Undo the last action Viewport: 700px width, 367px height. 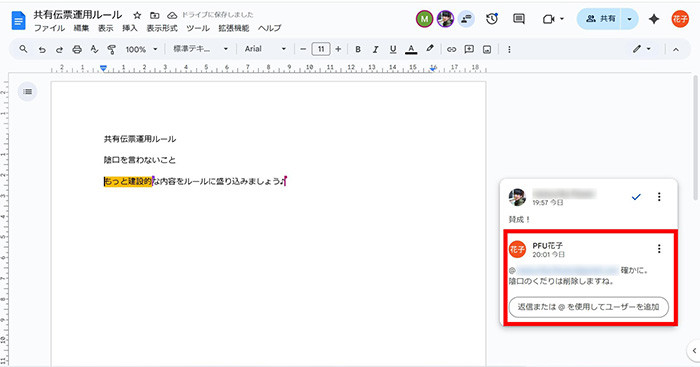click(42, 50)
